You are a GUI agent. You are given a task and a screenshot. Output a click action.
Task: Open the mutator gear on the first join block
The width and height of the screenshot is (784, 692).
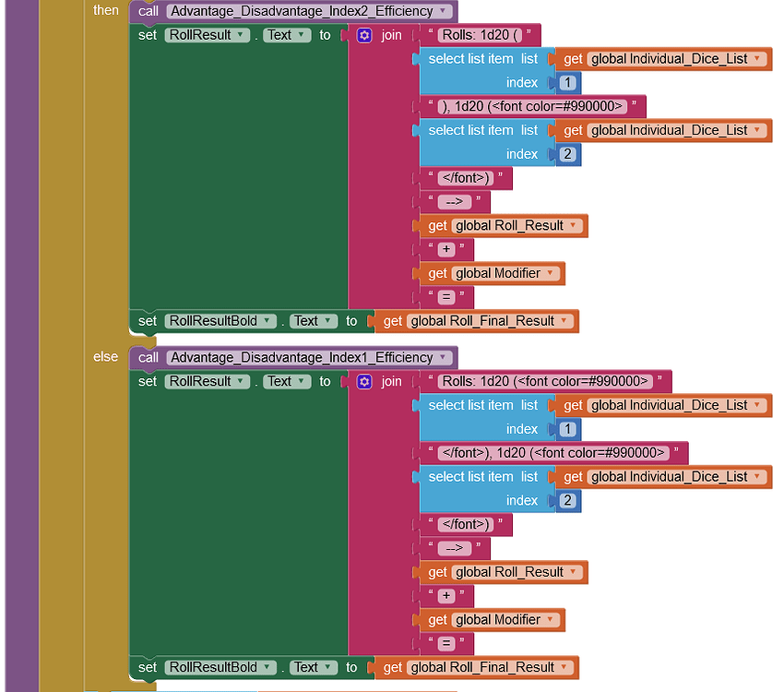coord(364,35)
